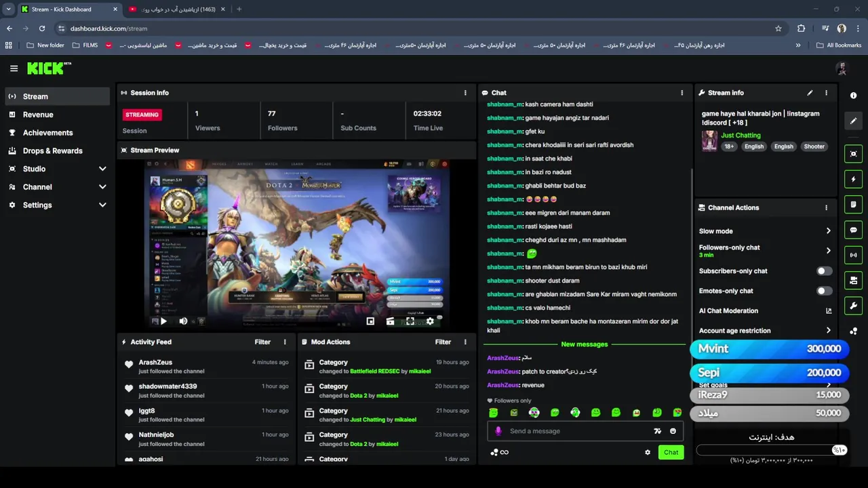Image resolution: width=868 pixels, height=488 pixels.
Task: Open AI Chat Moderation external link
Action: tap(828, 311)
